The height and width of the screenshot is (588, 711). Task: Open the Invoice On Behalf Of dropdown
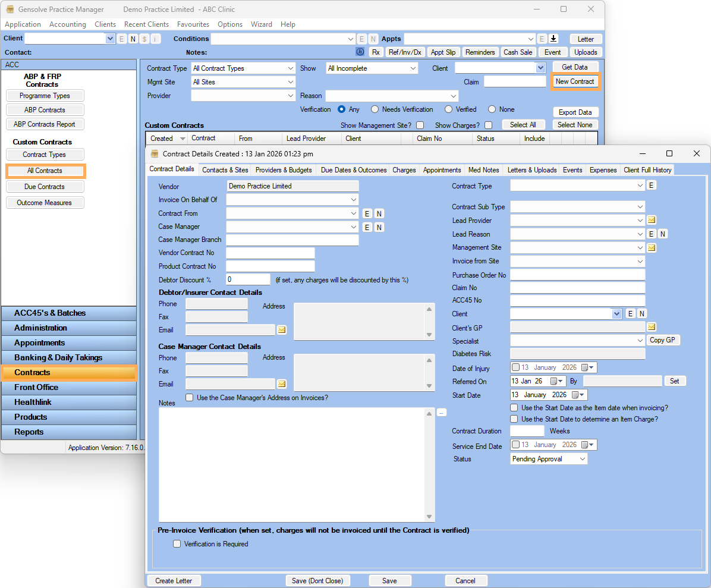coord(353,200)
